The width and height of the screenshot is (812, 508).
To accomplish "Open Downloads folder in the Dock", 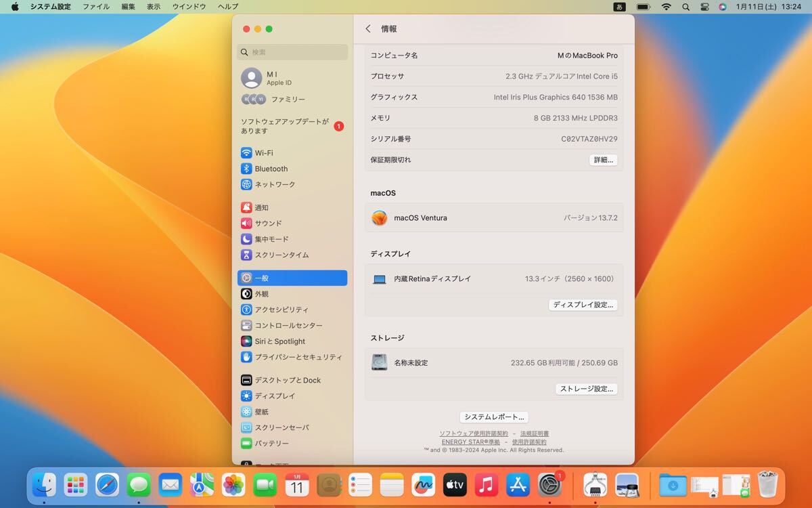I will click(673, 484).
